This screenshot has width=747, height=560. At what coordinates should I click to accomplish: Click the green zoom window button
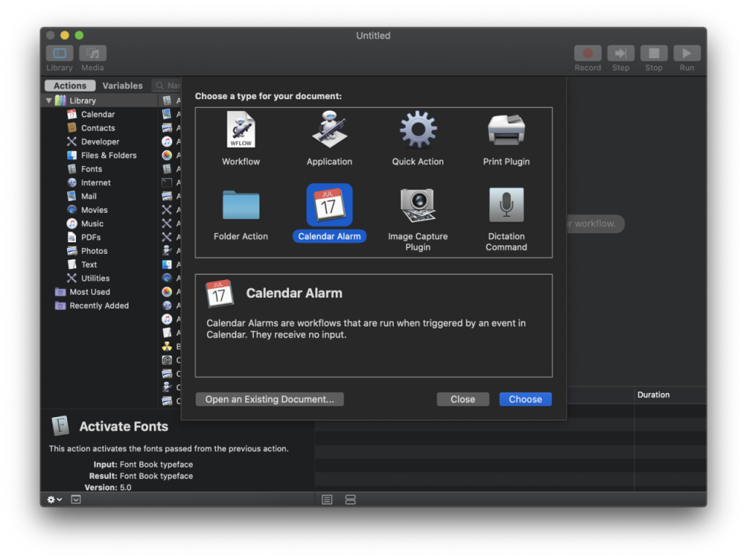point(79,35)
